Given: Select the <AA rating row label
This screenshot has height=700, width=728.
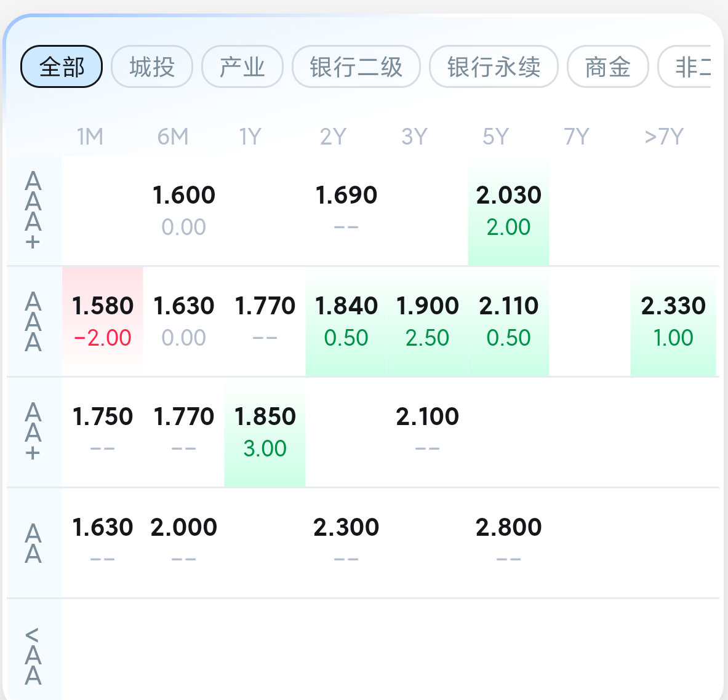Looking at the screenshot, I should (33, 656).
